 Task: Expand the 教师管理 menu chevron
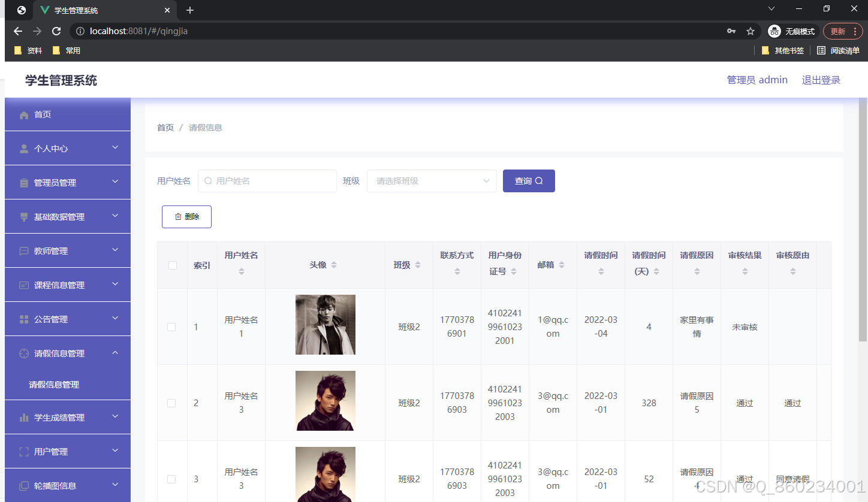pyautogui.click(x=115, y=250)
